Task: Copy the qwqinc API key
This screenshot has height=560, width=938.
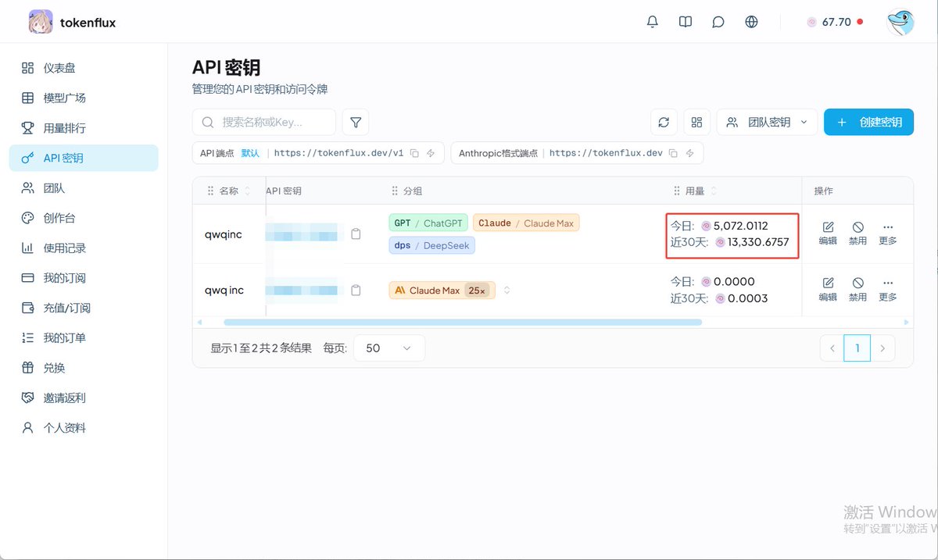Action: 356,234
